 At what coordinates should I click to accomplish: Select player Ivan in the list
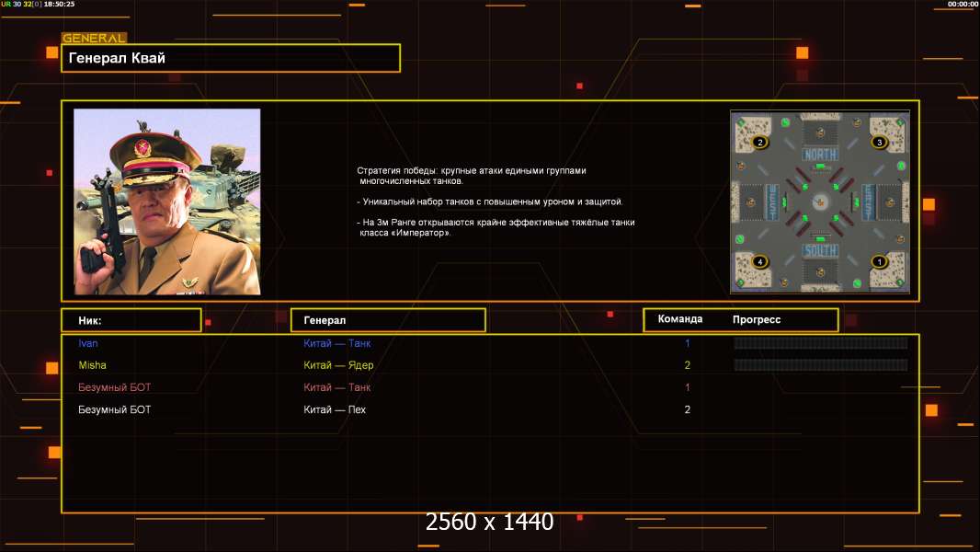click(x=88, y=343)
